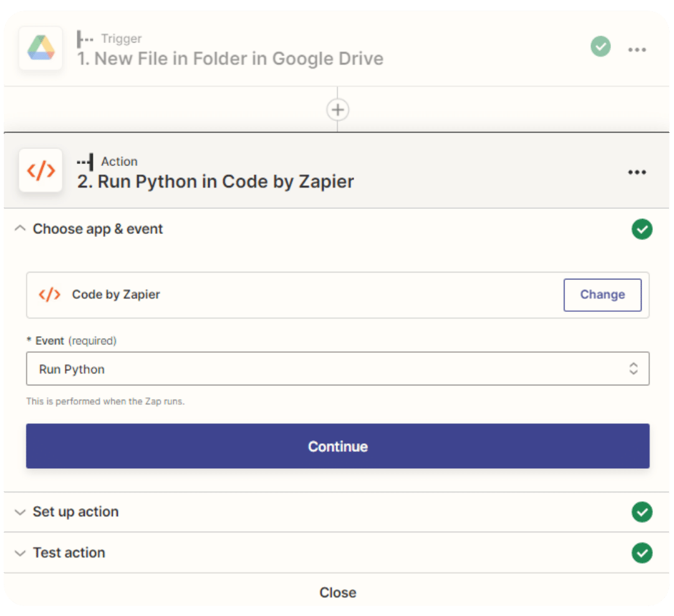
Task: Click the Test action green checkmark
Action: click(x=642, y=553)
